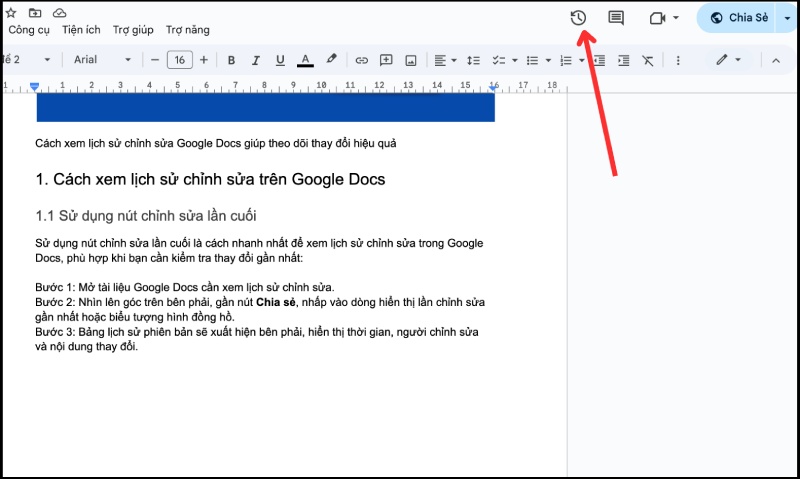Open the Trợ năng menu
This screenshot has height=479, width=800.
188,30
